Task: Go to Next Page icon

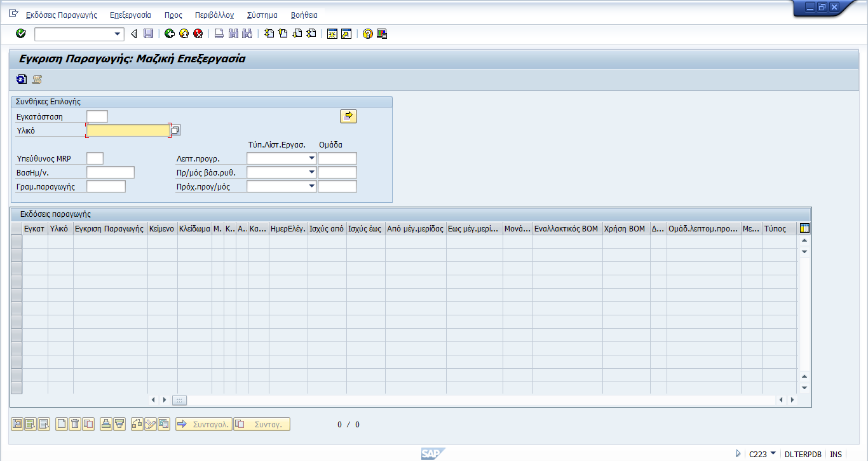Action: (297, 34)
